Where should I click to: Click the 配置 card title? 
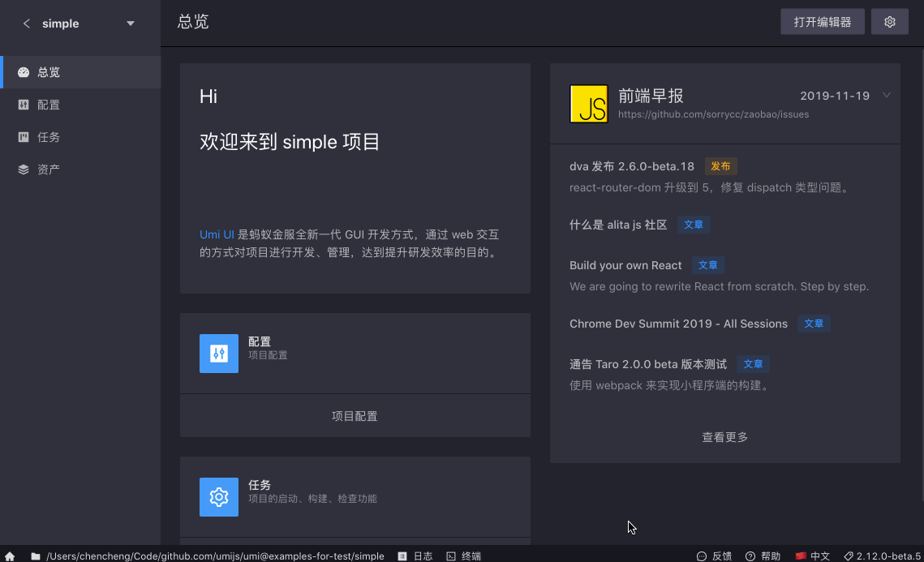click(x=260, y=341)
